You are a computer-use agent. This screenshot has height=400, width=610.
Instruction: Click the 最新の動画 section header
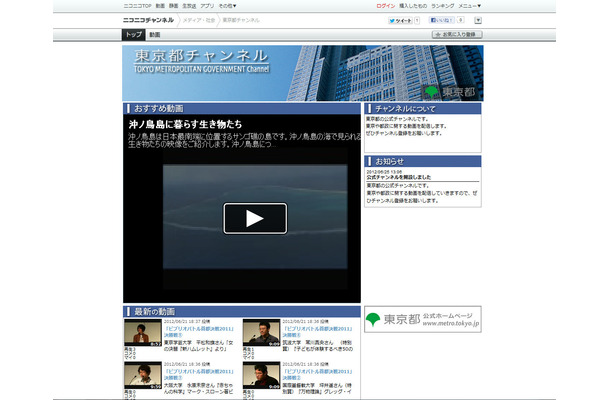242,312
